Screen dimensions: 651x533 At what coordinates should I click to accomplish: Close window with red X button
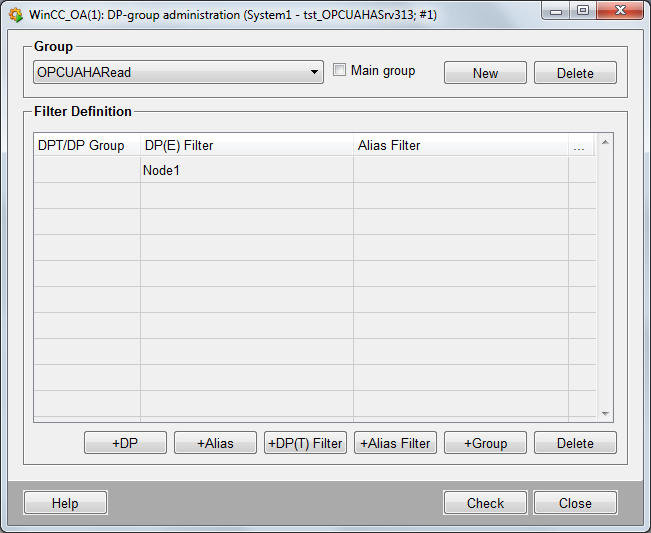[x=620, y=11]
